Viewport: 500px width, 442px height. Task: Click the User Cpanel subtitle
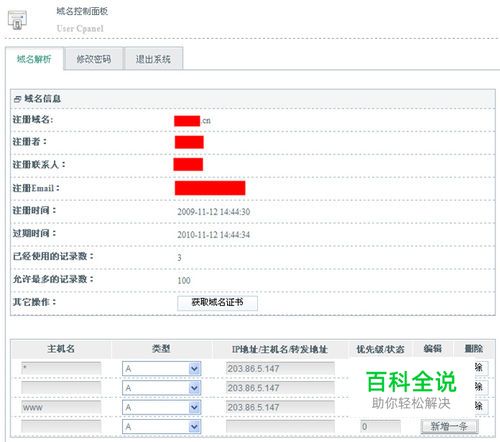[x=80, y=29]
